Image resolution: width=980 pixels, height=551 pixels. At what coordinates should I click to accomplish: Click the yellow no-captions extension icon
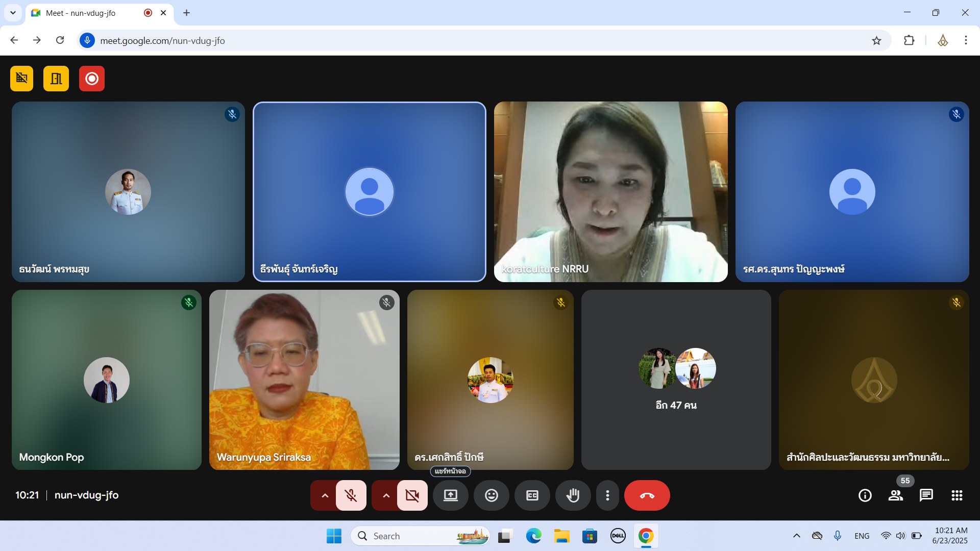point(21,79)
